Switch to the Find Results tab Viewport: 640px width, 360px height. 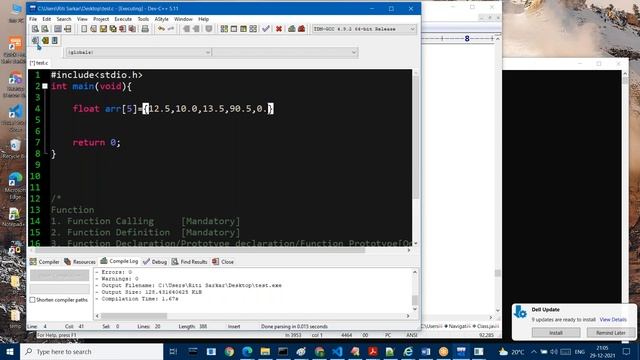[x=189, y=262]
